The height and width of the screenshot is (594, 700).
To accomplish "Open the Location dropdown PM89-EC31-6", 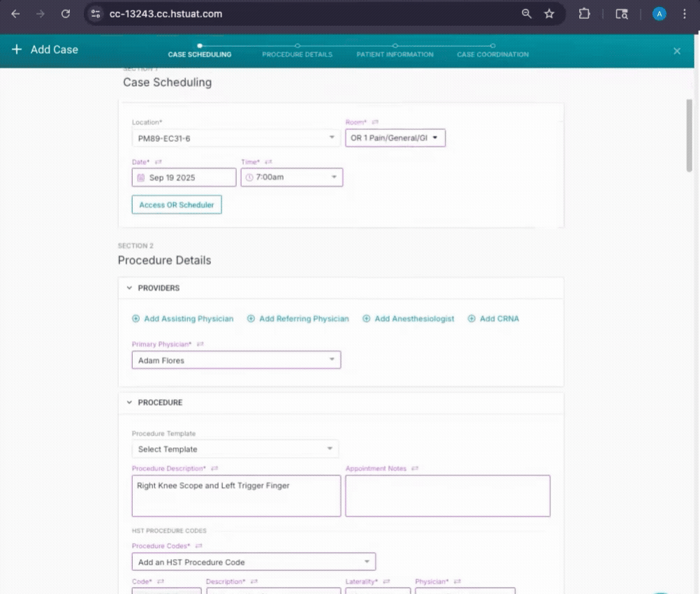I will (x=236, y=138).
